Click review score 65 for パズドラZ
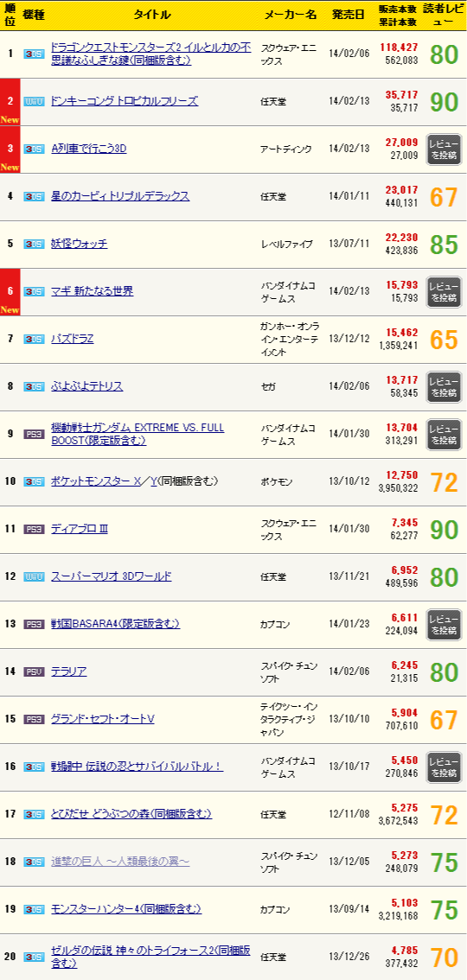 (x=445, y=340)
